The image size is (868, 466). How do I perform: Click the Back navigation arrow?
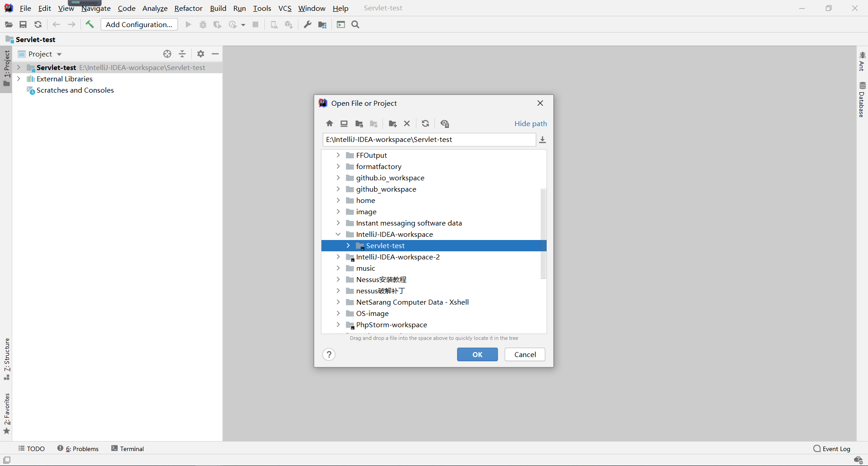point(57,24)
